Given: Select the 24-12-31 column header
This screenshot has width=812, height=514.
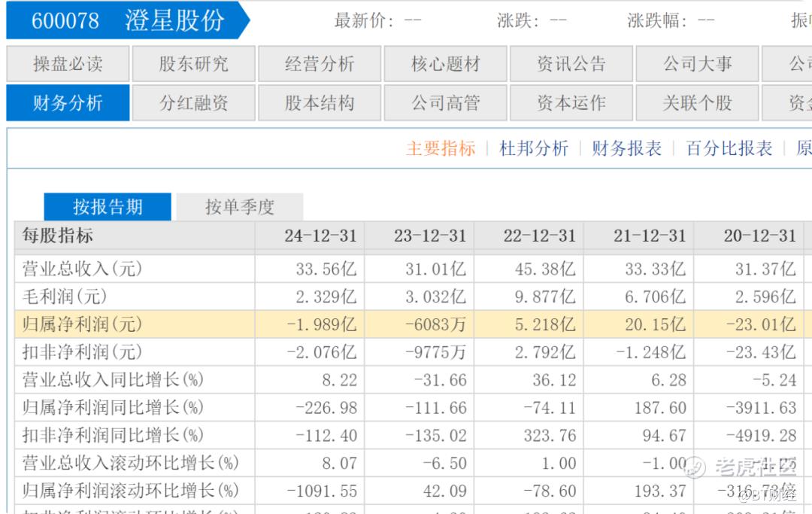Looking at the screenshot, I should pos(320,236).
